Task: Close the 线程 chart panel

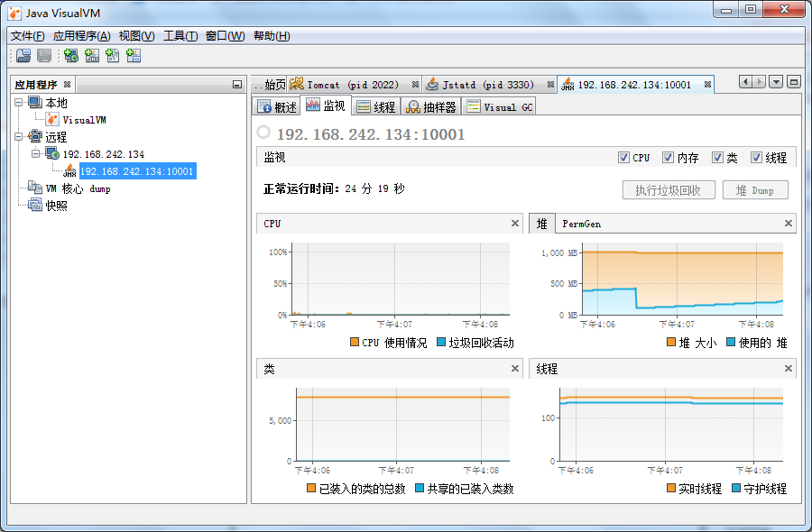Action: (x=789, y=369)
